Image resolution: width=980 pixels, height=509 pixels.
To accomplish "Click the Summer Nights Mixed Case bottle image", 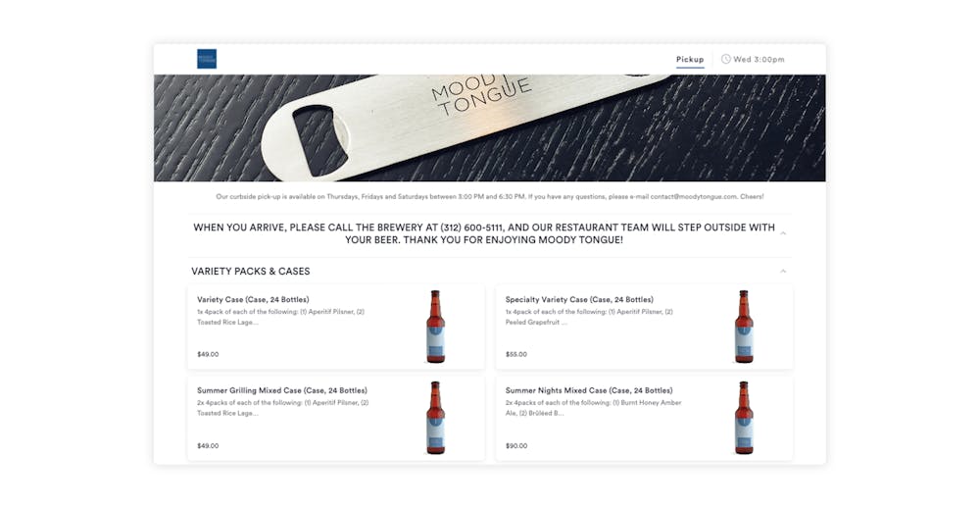I will 744,418.
